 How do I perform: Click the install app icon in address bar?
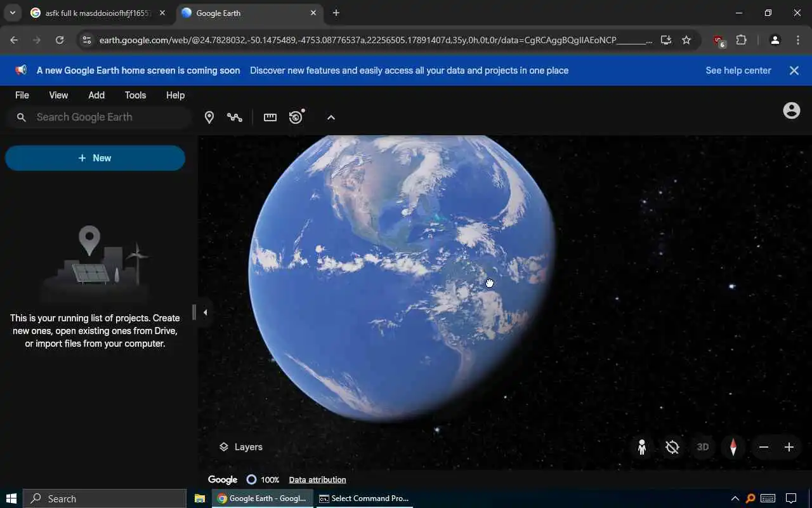pyautogui.click(x=665, y=40)
